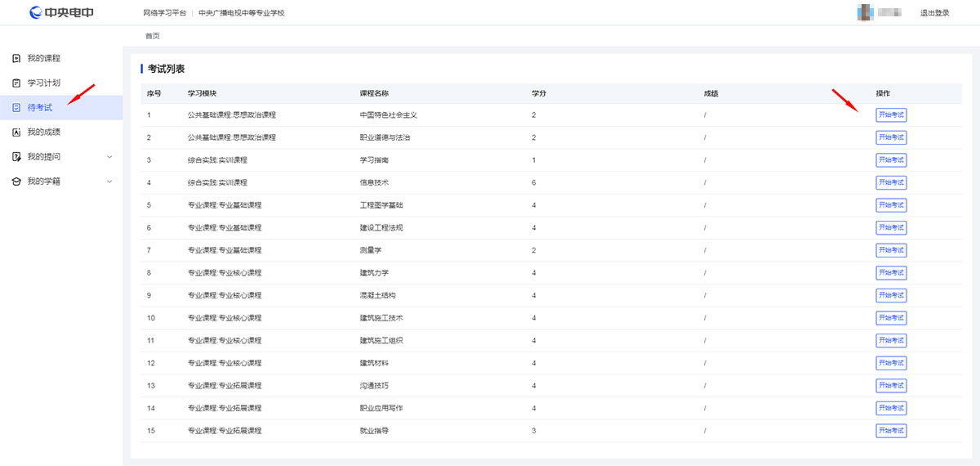Click the 待考试 sidebar icon
This screenshot has height=466, width=980.
click(16, 107)
